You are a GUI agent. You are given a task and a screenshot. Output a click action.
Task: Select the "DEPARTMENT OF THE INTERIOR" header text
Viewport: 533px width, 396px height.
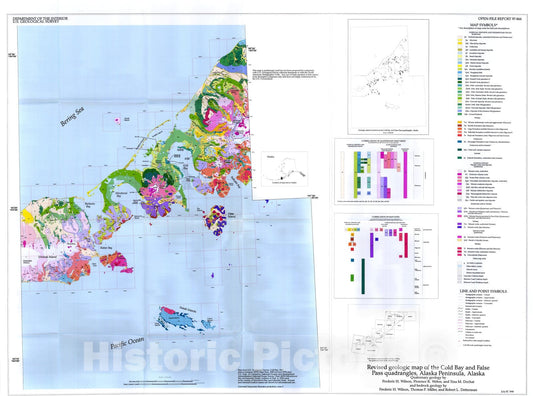pyautogui.click(x=40, y=18)
